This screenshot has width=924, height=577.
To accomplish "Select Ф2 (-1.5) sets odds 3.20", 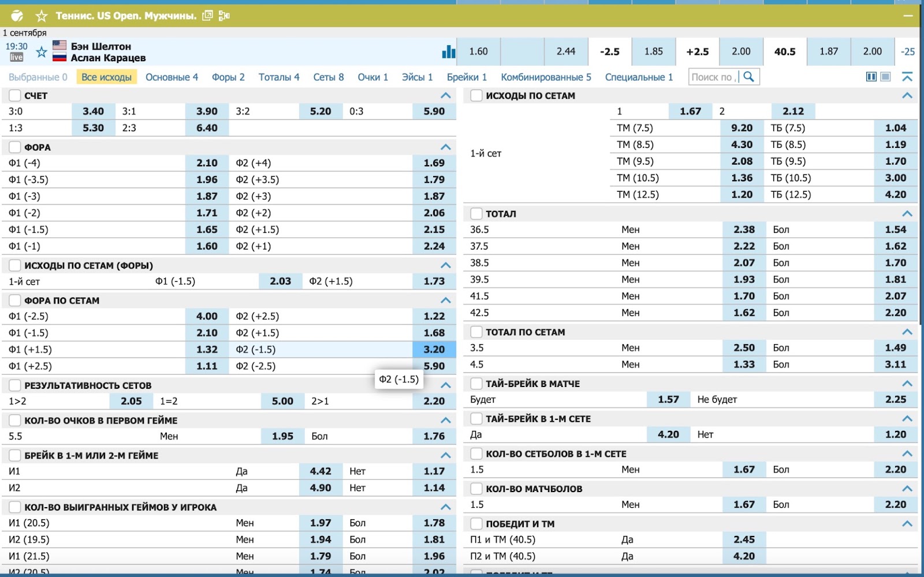I will click(434, 349).
